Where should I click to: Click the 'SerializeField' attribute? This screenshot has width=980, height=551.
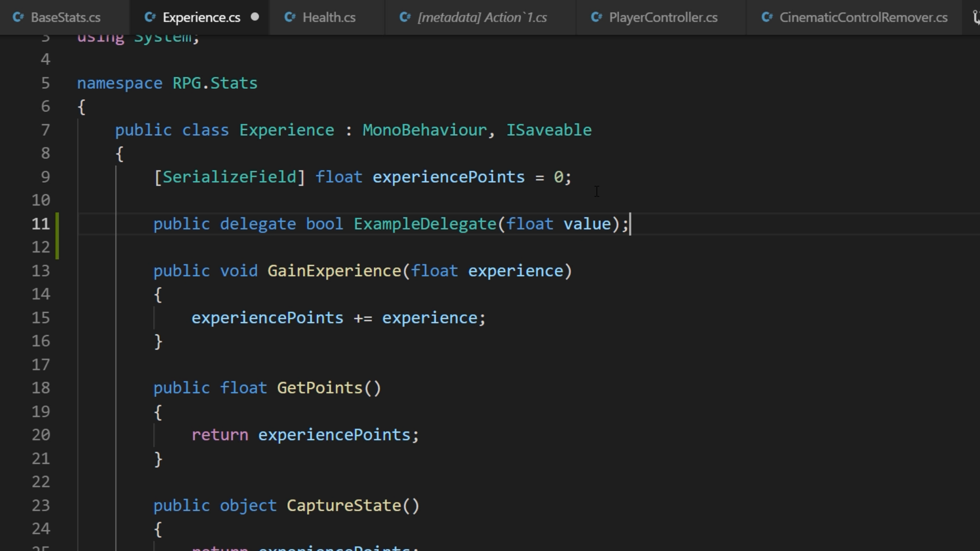[x=229, y=177]
